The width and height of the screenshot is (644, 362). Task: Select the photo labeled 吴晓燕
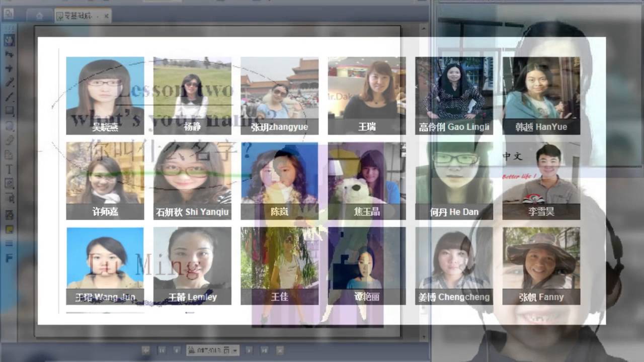[x=105, y=96]
